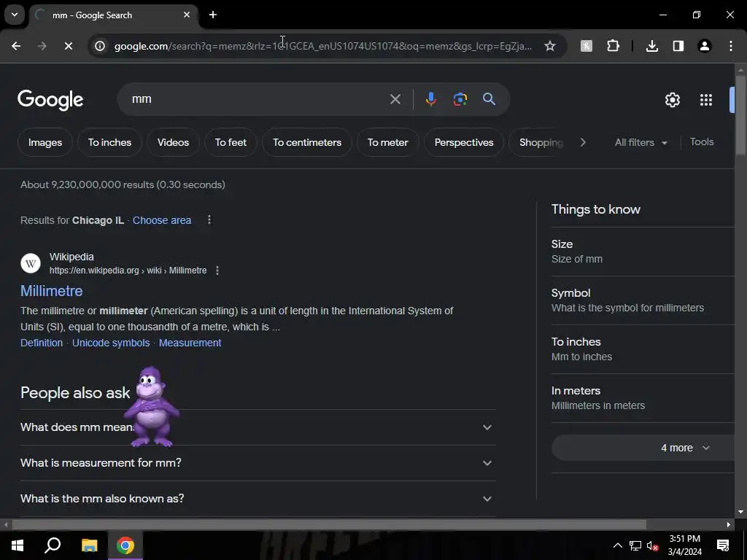
Task: Show hidden system tray icons
Action: [x=617, y=545]
